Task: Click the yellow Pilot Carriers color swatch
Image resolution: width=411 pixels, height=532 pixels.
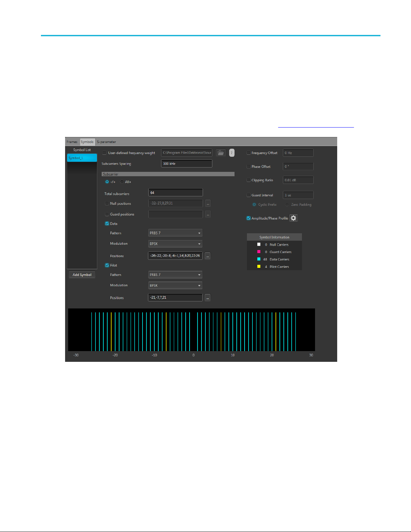Action: [259, 267]
